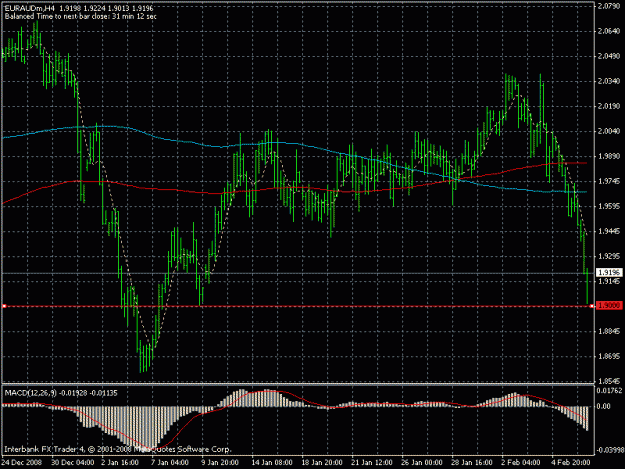
Task: Click the 1.9595 price scale label
Action: click(609, 206)
